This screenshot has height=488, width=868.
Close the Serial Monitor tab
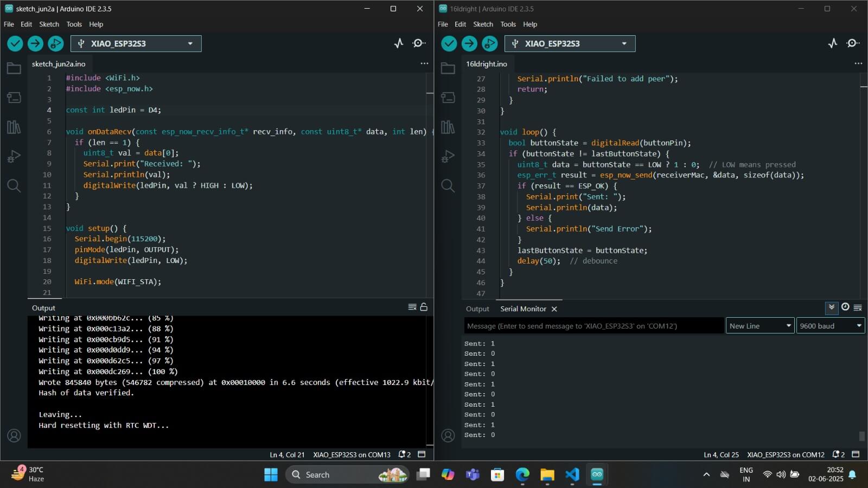coord(554,309)
